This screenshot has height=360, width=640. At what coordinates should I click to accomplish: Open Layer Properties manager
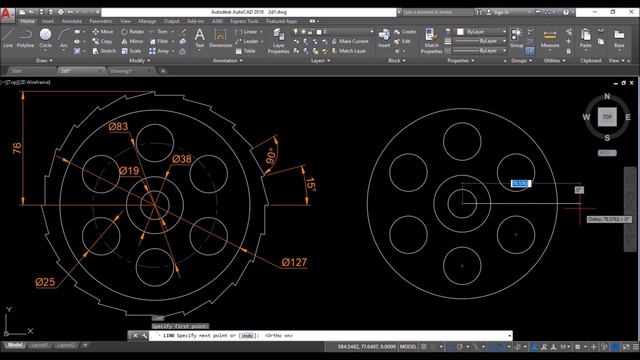point(278,41)
